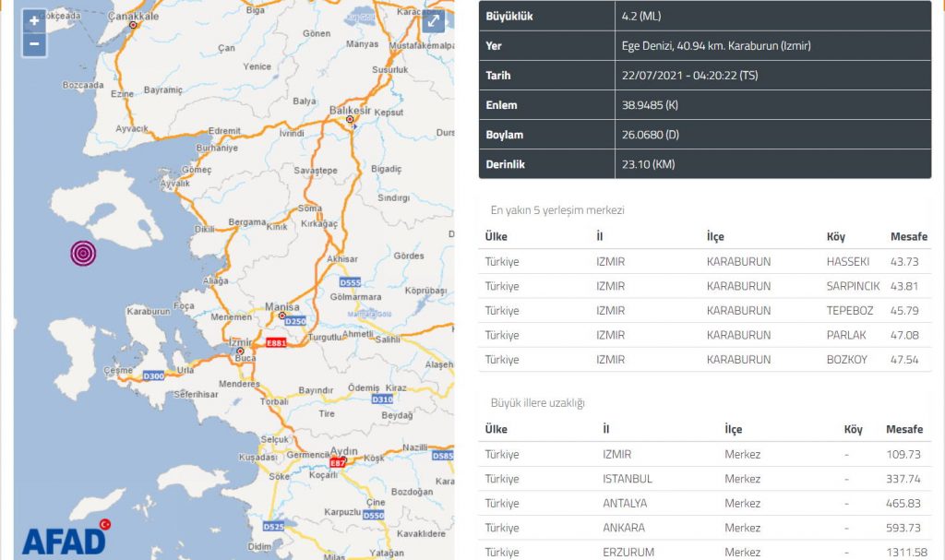
Task: Click the D555 highway shield on map
Action: pos(350,281)
